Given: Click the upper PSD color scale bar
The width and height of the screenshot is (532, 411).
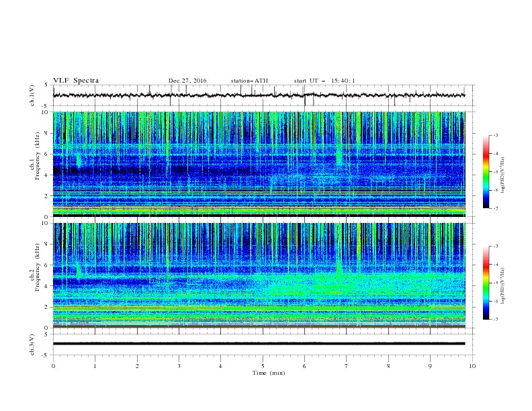Looking at the screenshot, I should click(x=486, y=172).
